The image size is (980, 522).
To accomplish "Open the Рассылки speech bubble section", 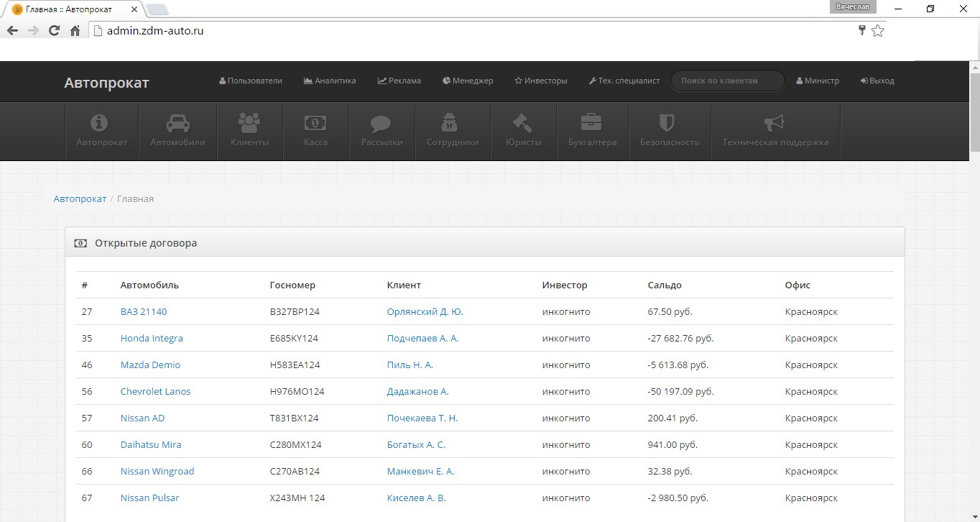I will 382,131.
